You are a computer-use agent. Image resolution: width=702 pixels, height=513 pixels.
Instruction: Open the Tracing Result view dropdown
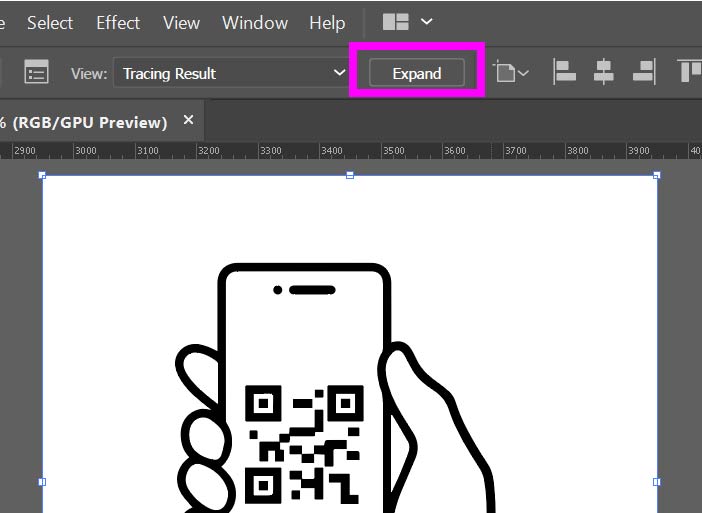click(231, 73)
